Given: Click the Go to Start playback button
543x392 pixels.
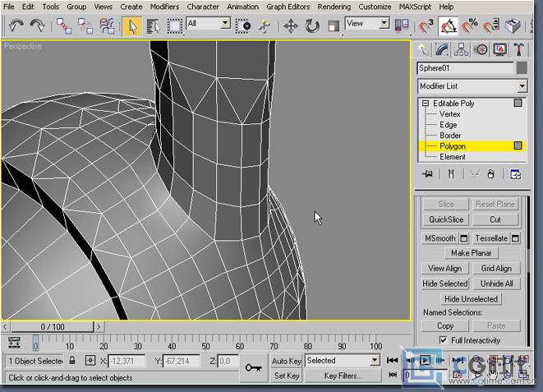Looking at the screenshot, I should pyautogui.click(x=392, y=361).
